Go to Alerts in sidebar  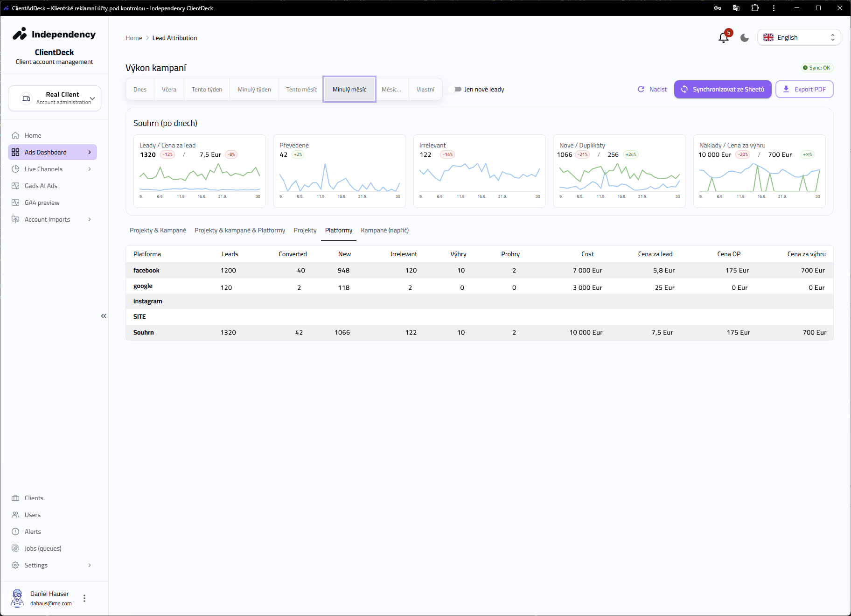tap(33, 532)
